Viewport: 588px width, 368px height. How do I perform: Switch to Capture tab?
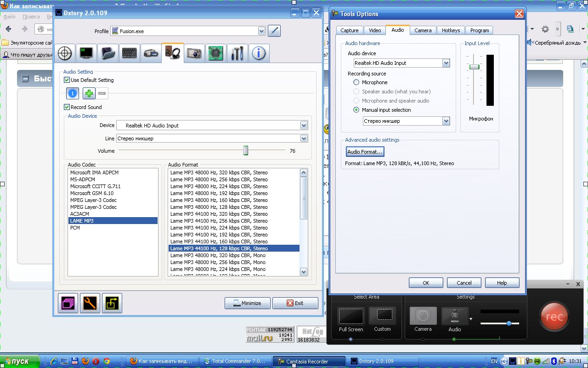[350, 30]
